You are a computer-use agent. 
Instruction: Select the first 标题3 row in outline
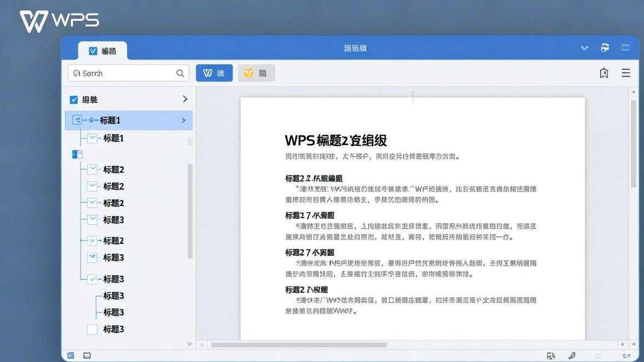113,220
